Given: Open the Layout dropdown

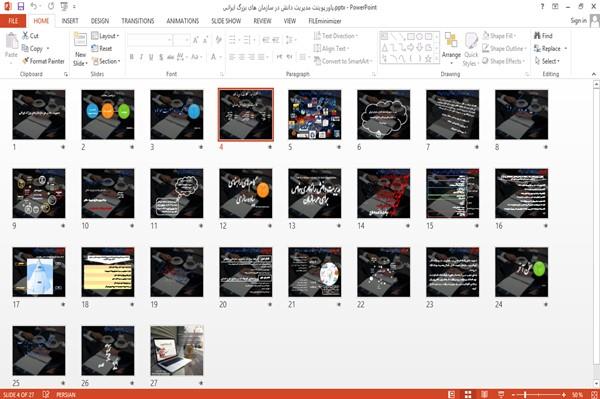Looking at the screenshot, I should coord(105,36).
